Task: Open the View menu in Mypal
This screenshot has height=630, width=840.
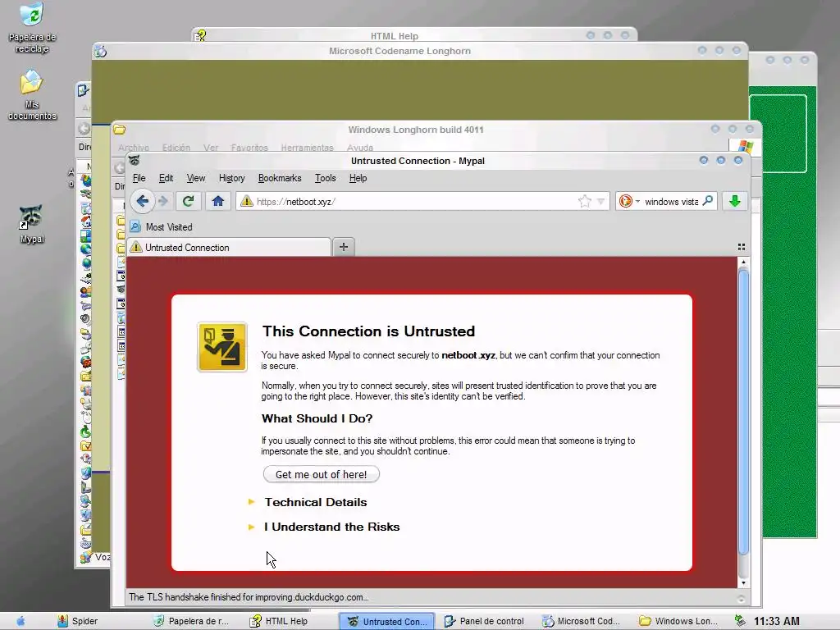Action: (195, 178)
